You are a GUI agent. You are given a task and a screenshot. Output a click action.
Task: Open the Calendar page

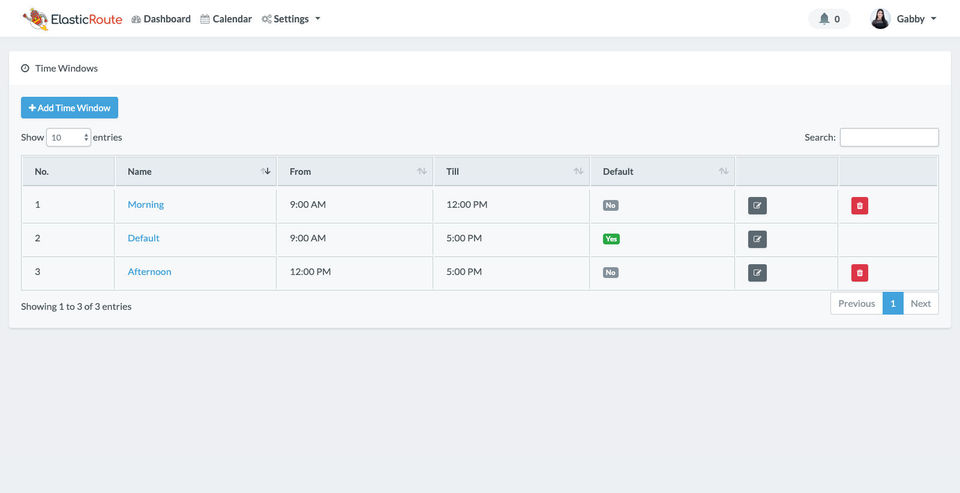[x=226, y=19]
